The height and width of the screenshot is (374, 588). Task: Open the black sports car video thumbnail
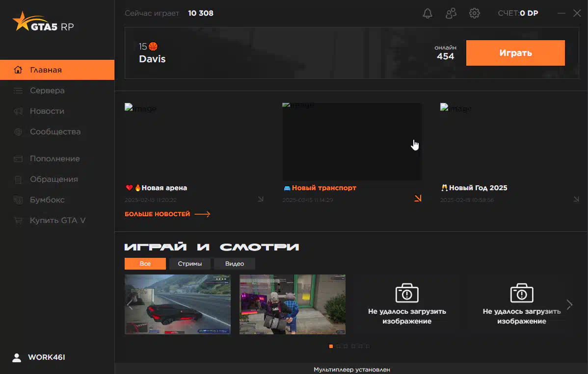click(178, 304)
